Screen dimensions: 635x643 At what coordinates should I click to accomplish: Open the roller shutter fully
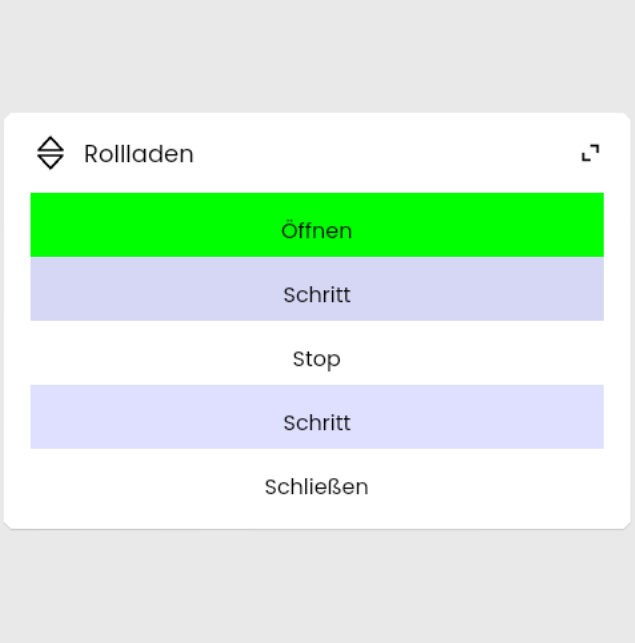coord(317,230)
